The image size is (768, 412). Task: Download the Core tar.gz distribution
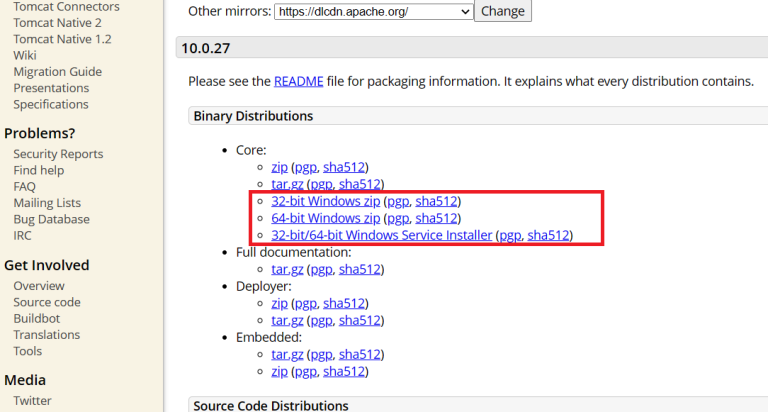click(x=287, y=184)
